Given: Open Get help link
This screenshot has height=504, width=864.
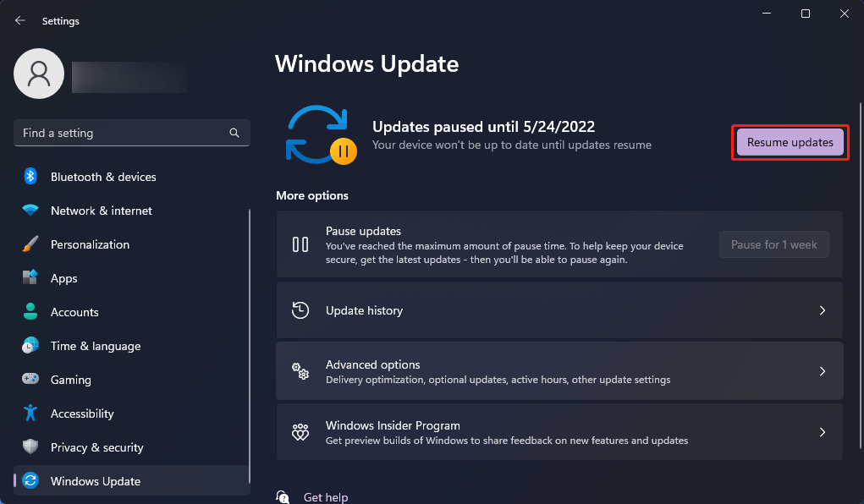Looking at the screenshot, I should (326, 497).
